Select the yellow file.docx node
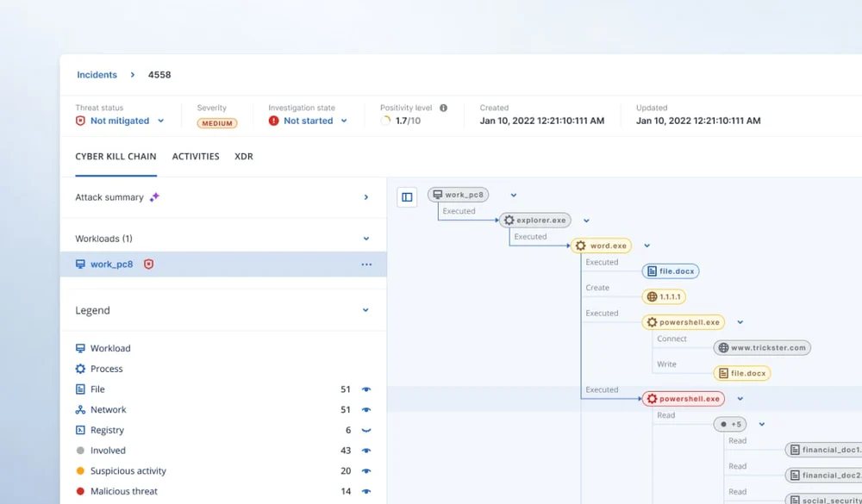 click(742, 373)
